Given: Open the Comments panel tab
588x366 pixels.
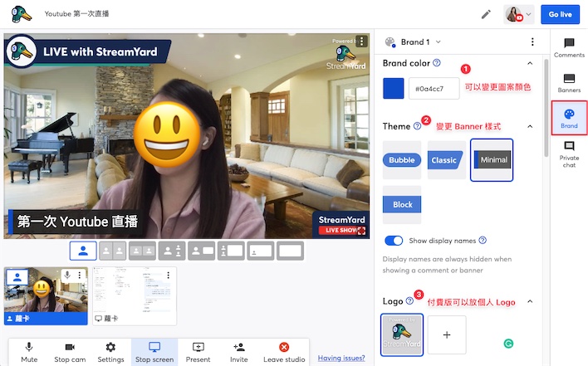Looking at the screenshot, I should coord(569,48).
